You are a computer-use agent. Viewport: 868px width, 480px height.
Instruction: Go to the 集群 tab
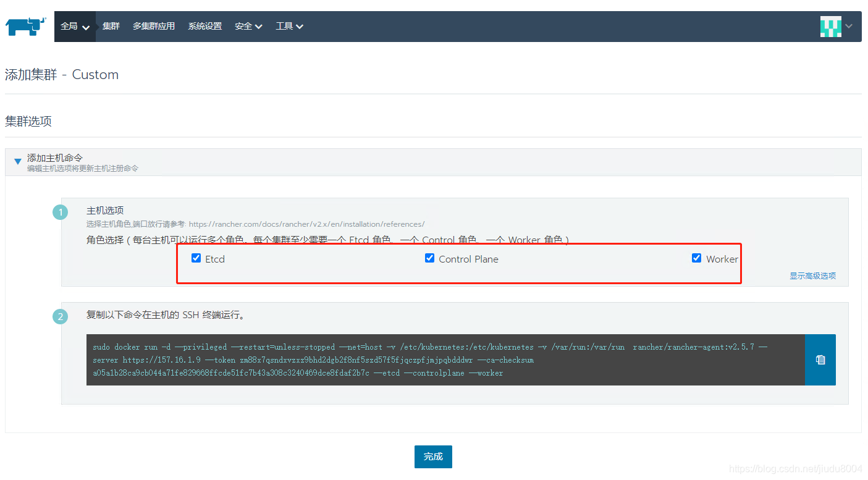(111, 27)
